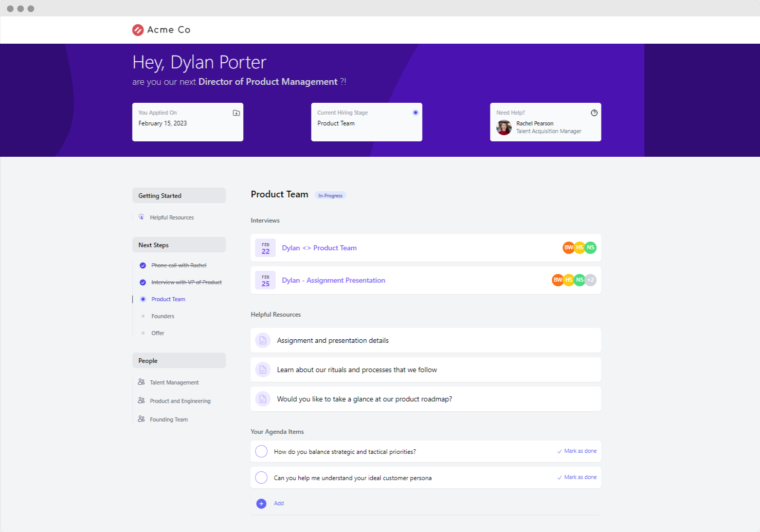Click NS avatar on Dylan <> Product Team row
760x532 pixels.
(591, 248)
